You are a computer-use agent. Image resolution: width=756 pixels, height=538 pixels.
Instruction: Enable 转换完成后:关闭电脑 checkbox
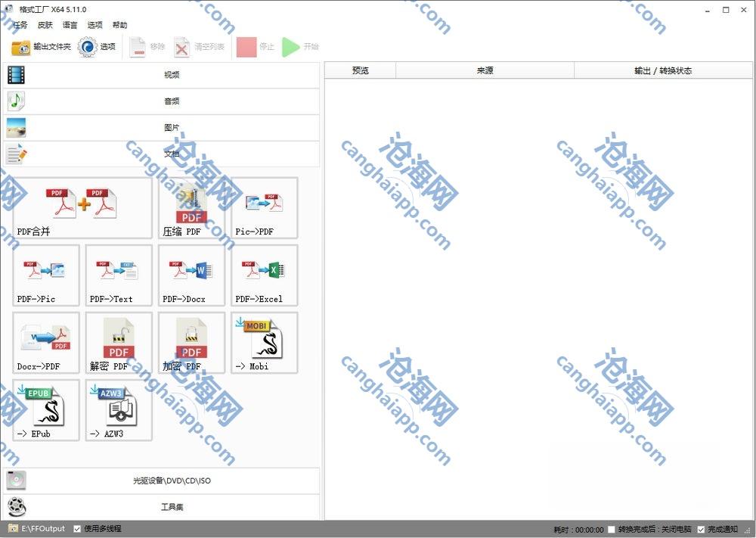[x=612, y=529]
